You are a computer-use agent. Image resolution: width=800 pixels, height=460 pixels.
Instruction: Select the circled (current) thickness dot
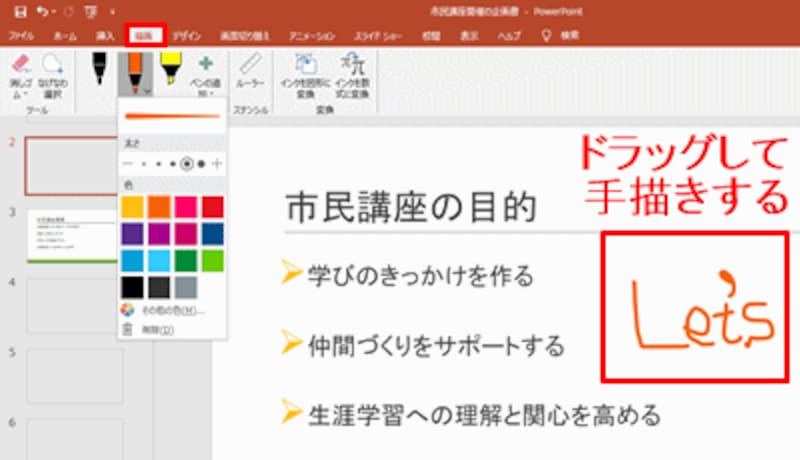coord(187,164)
